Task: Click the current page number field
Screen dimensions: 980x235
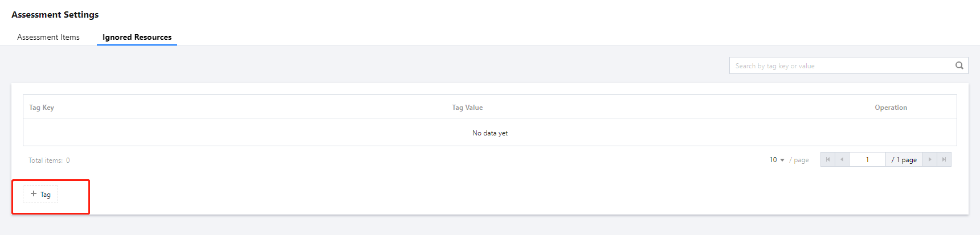Action: (x=867, y=160)
